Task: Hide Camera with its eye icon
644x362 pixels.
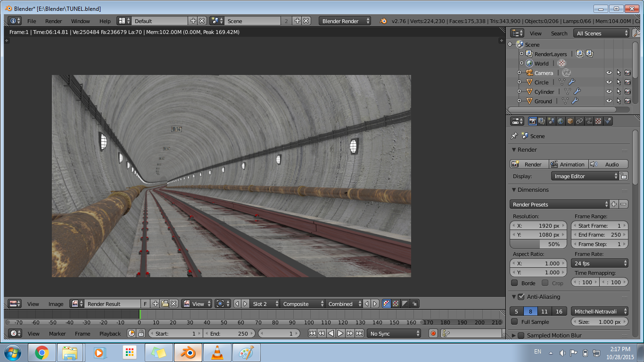Action: [x=609, y=73]
